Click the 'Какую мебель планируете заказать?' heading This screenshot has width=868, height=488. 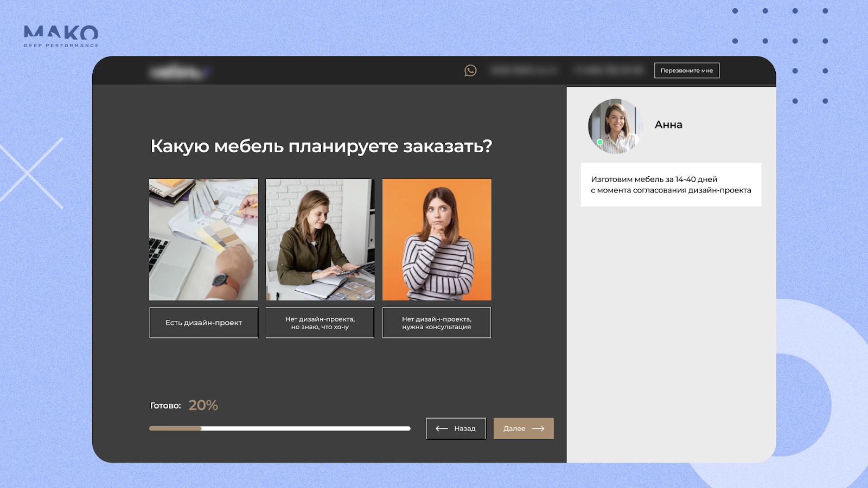click(321, 146)
